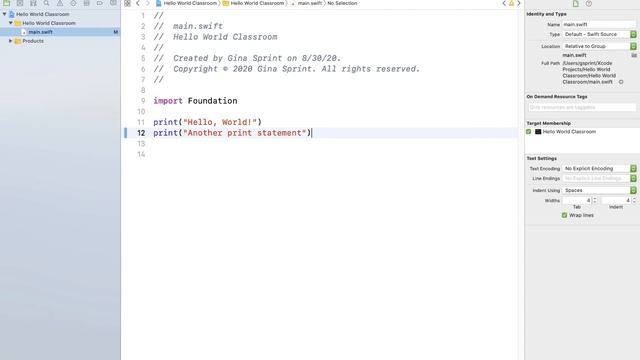Open the Text Encoding dropdown

coord(599,169)
